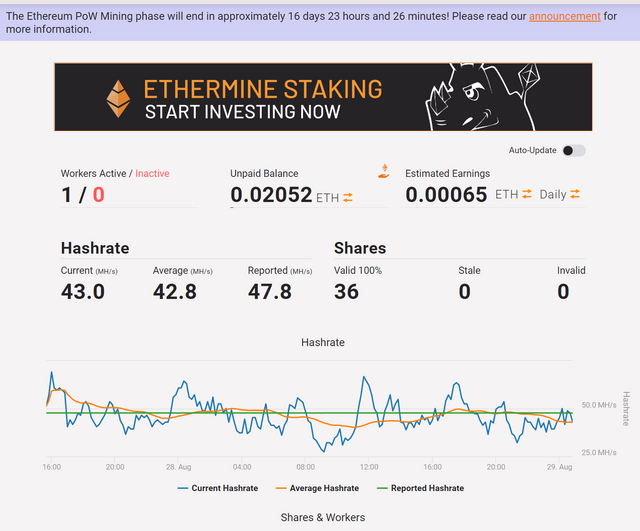Toggle Reported Hashrate series in chart legend
This screenshot has width=640, height=531.
[x=420, y=488]
